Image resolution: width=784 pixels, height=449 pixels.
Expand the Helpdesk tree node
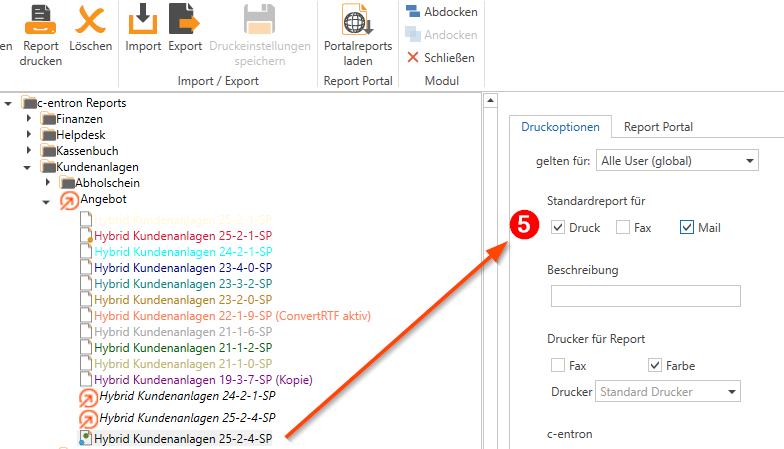point(28,134)
